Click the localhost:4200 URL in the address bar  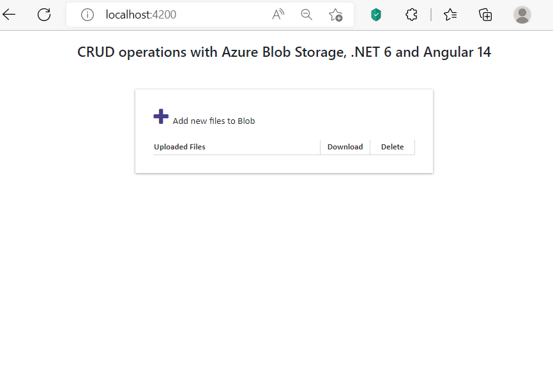(x=141, y=15)
